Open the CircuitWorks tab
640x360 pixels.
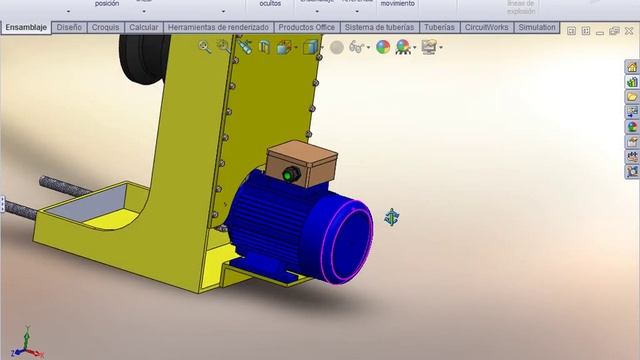(487, 27)
